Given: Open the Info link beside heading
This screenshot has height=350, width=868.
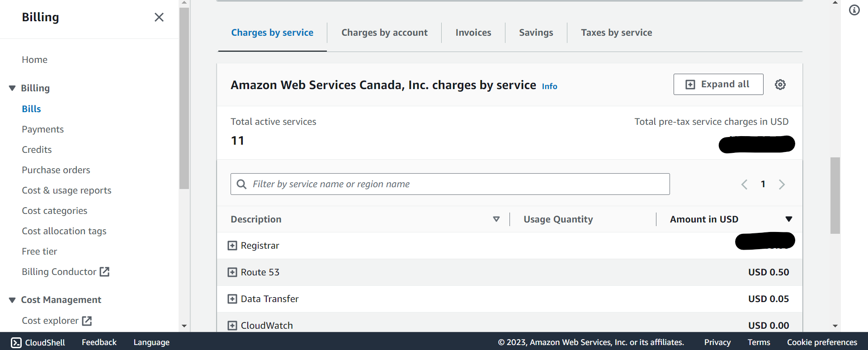Looking at the screenshot, I should pyautogui.click(x=550, y=86).
